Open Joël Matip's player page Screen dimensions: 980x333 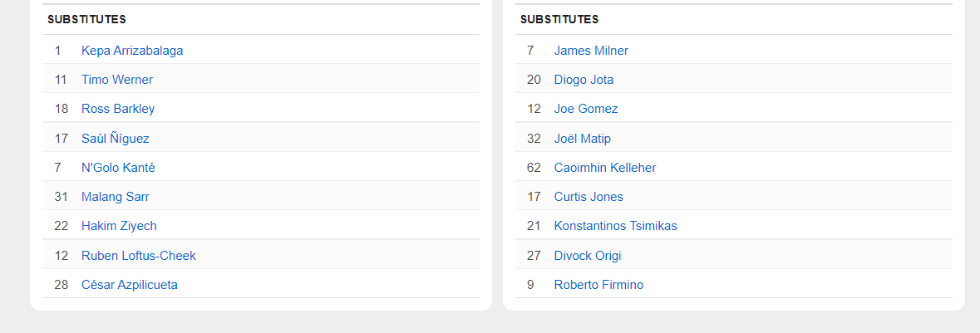(583, 139)
